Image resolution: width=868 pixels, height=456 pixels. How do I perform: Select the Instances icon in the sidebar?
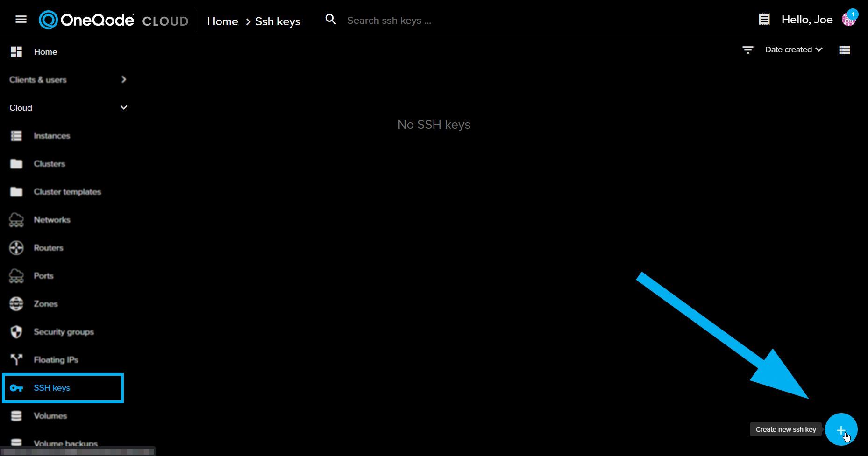(16, 136)
